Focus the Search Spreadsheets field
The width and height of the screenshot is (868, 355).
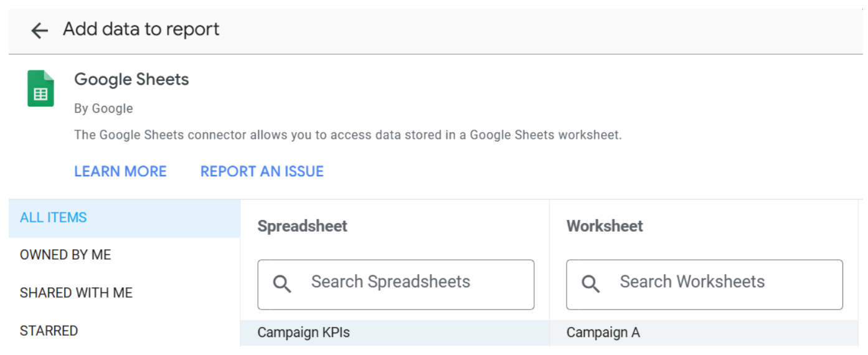pos(396,285)
